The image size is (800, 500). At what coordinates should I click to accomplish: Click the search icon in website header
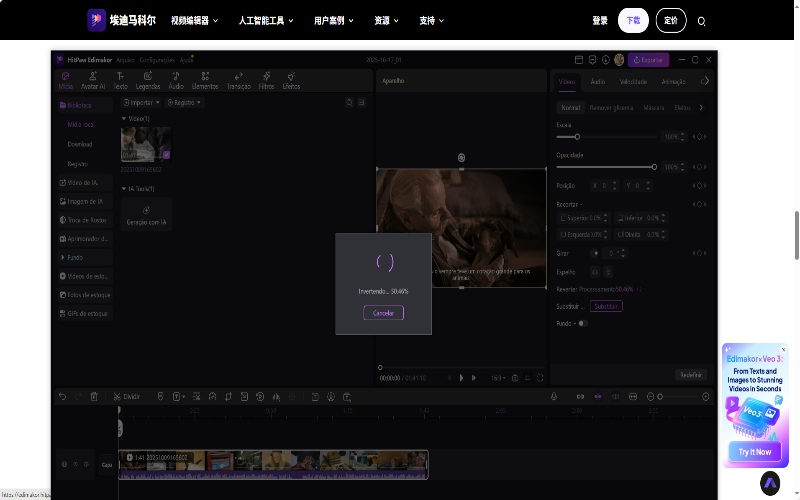click(x=702, y=21)
